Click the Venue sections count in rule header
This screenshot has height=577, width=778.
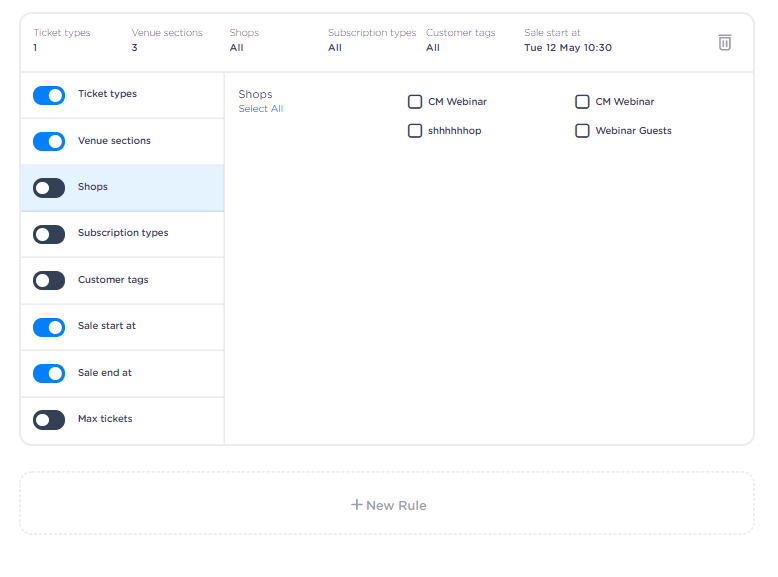[135, 48]
